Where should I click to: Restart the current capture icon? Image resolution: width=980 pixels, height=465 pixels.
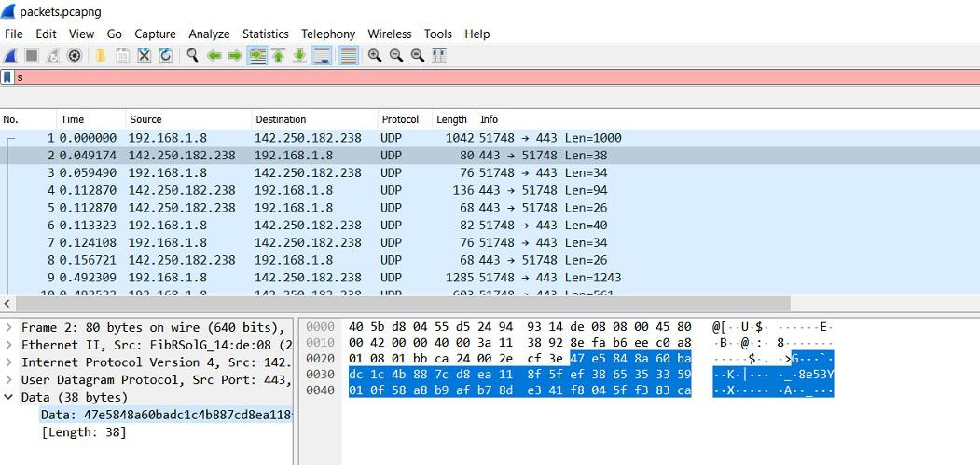click(x=53, y=56)
